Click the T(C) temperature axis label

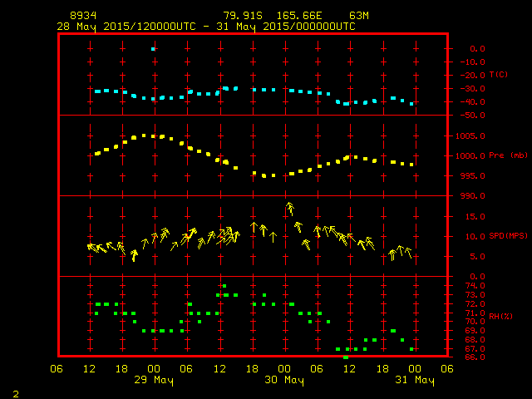499,75
